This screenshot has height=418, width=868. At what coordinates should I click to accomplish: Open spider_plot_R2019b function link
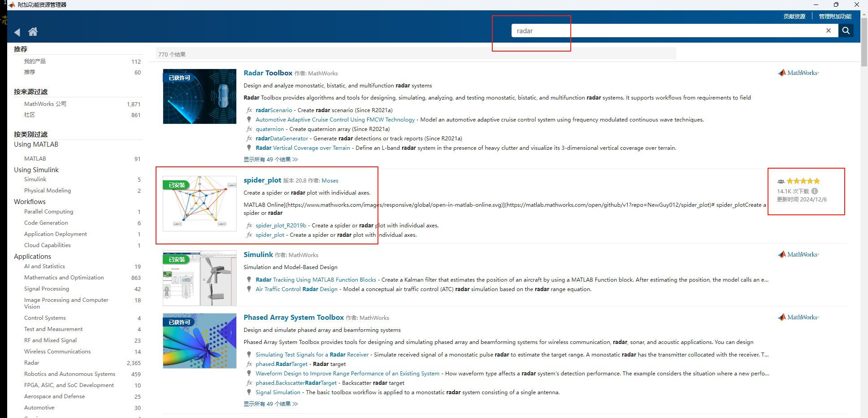click(281, 226)
